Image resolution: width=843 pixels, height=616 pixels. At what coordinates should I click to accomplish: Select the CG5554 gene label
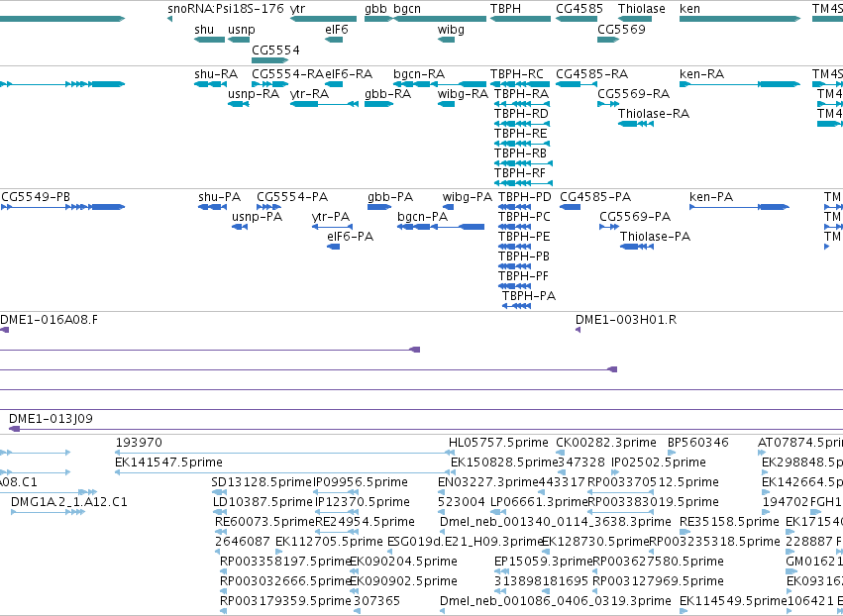point(275,50)
